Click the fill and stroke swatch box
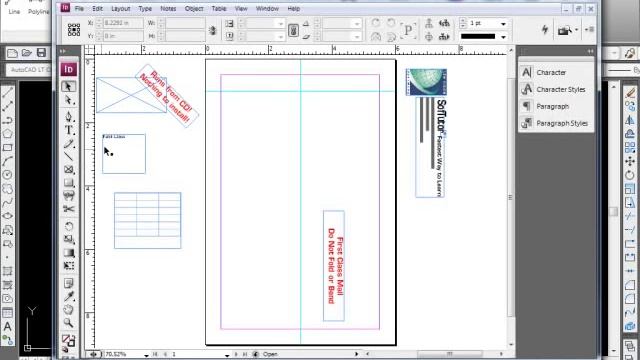 pos(68,340)
